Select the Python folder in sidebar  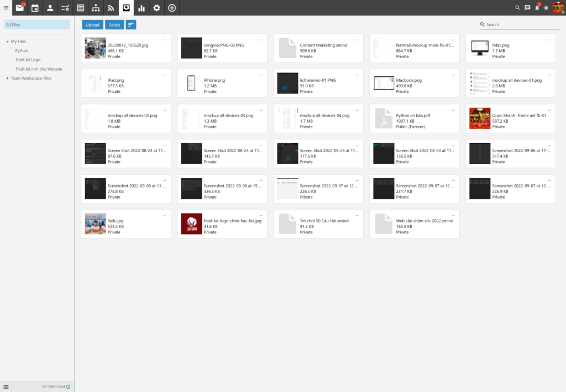click(22, 50)
